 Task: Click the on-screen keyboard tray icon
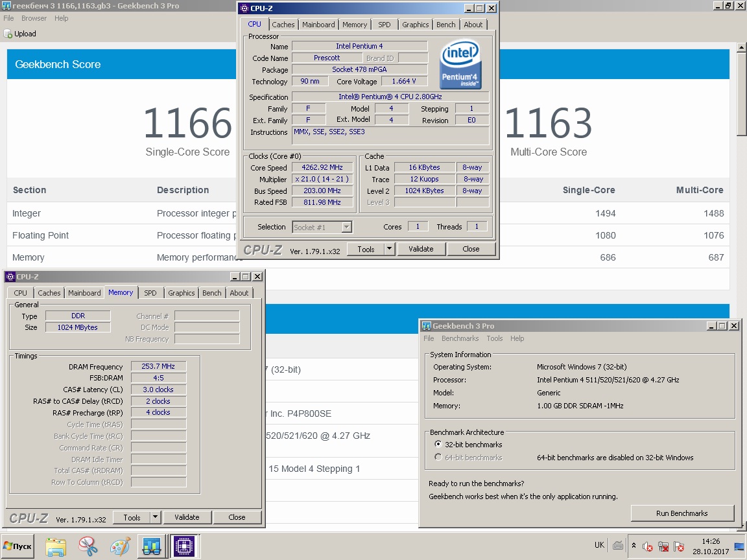tap(618, 546)
